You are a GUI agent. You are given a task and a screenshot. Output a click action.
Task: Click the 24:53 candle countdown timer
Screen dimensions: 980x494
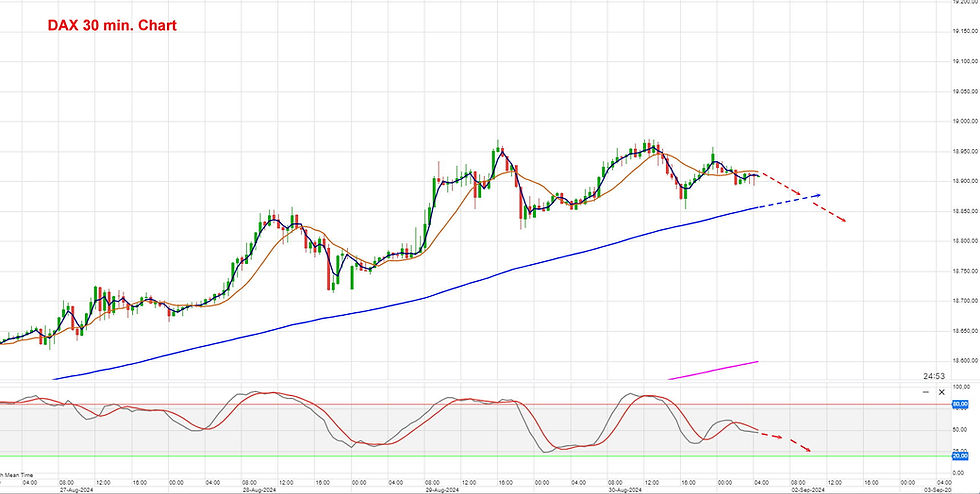pos(933,376)
